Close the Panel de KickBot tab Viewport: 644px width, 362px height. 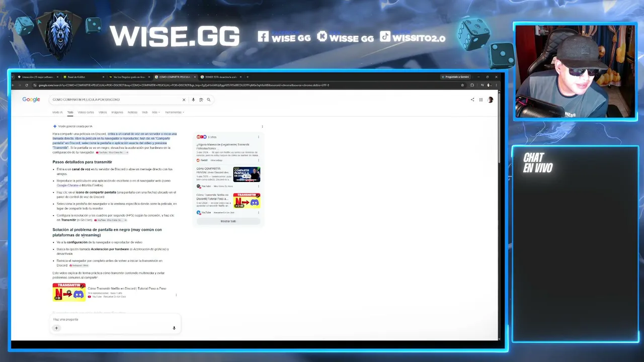103,77
